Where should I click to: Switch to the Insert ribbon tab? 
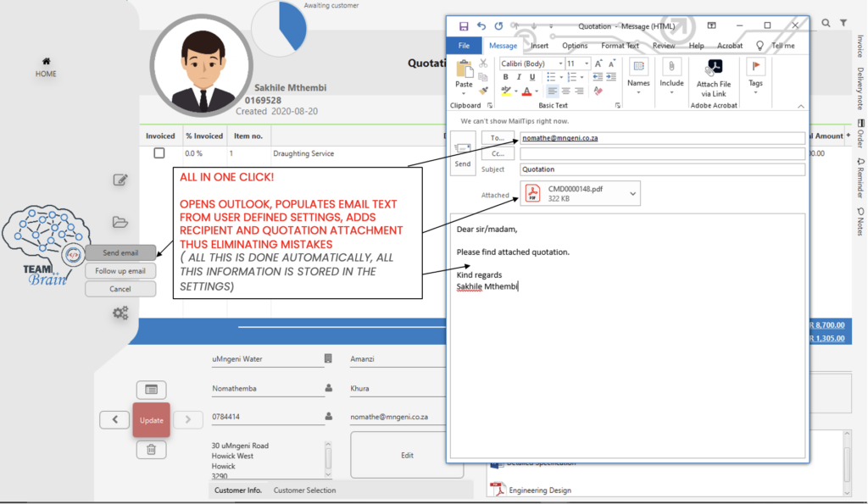(540, 46)
